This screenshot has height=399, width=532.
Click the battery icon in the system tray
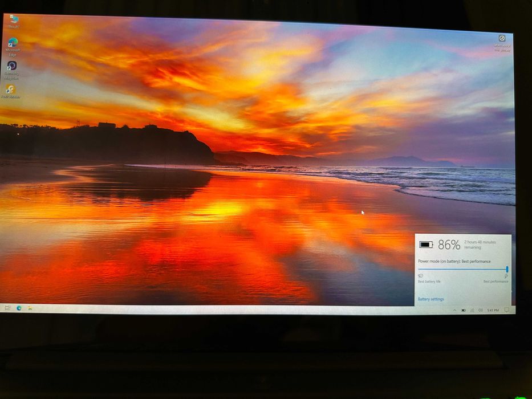coord(464,310)
